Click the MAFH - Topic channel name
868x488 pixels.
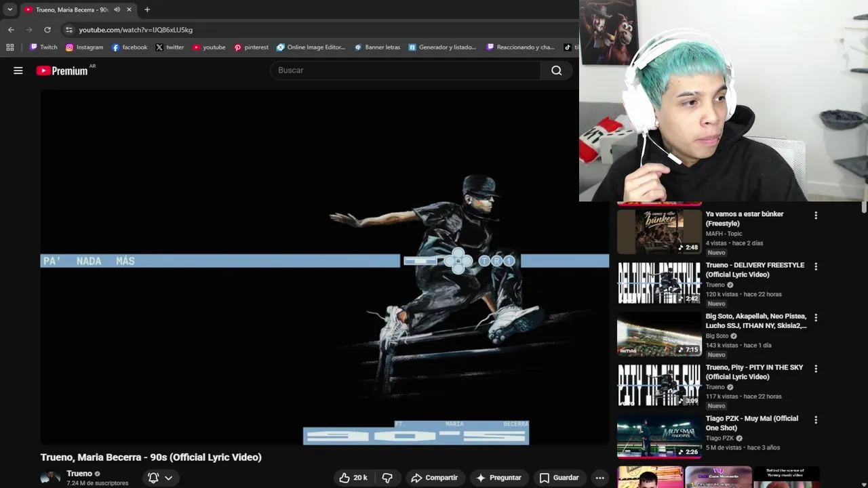724,234
